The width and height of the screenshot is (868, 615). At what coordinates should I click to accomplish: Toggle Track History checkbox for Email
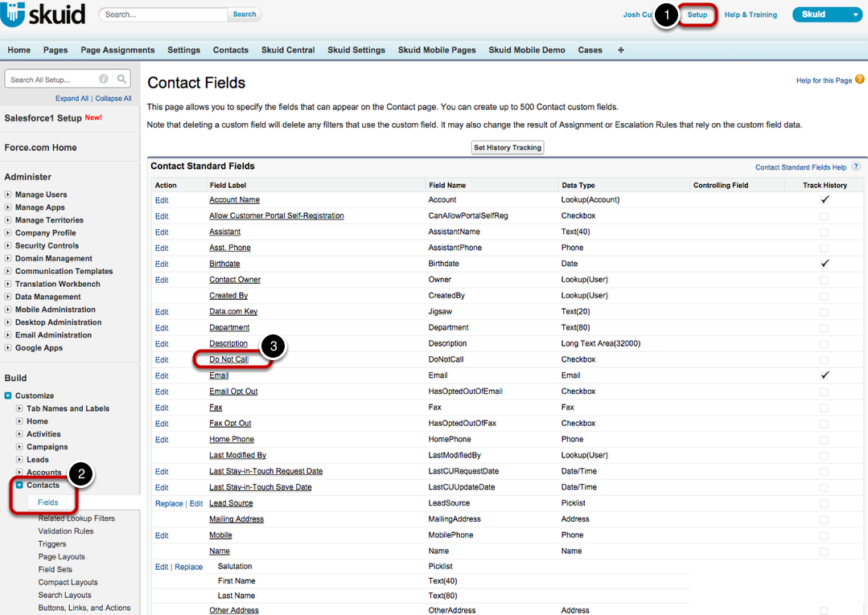(x=824, y=375)
